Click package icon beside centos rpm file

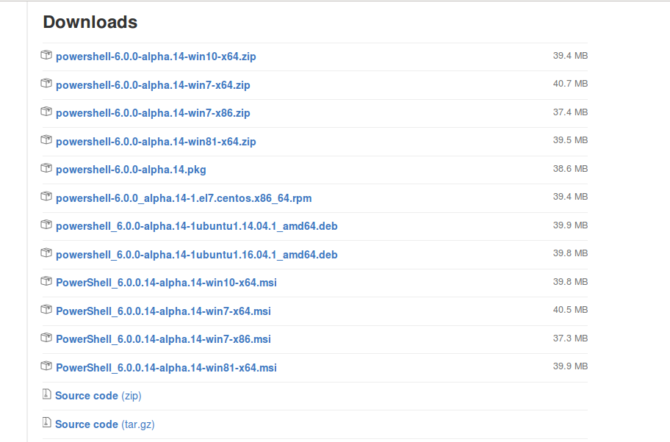[x=46, y=197]
